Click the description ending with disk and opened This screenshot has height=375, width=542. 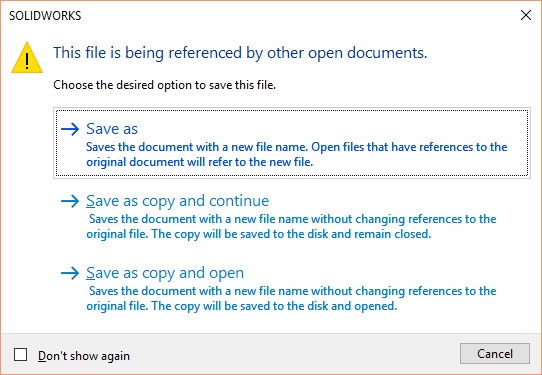pos(291,298)
